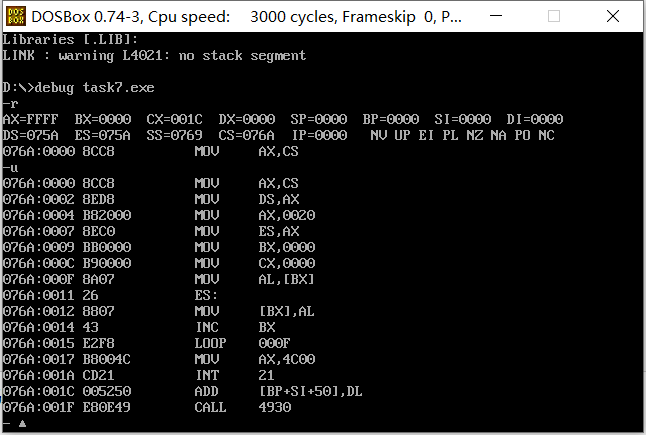Click the DOSBox title bar text

coord(246,17)
